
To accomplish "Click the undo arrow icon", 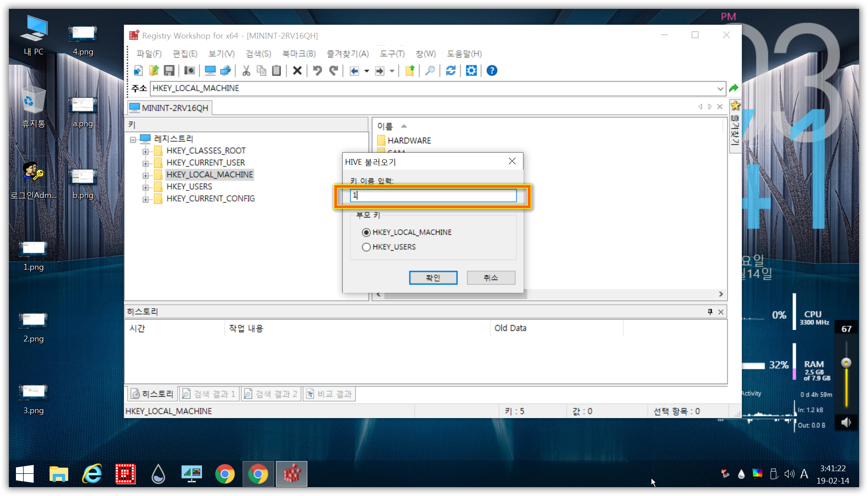I will [318, 71].
